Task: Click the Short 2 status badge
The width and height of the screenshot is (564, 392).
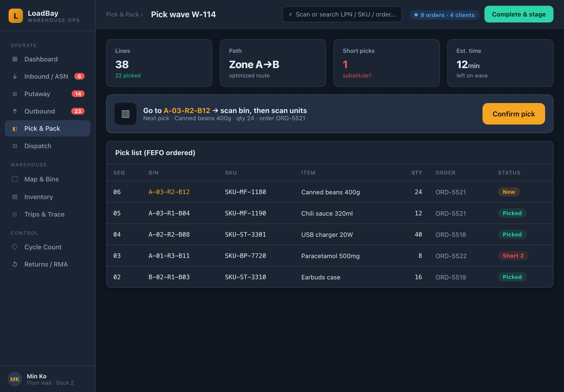Action: pos(513,256)
